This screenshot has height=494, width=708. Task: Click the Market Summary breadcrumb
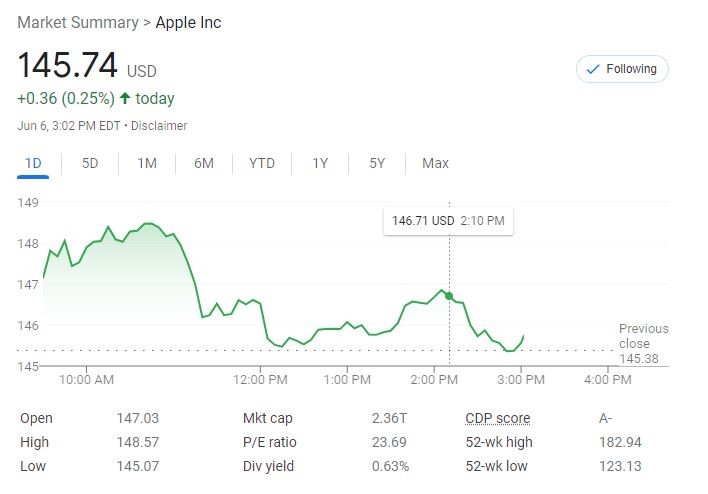click(x=77, y=22)
